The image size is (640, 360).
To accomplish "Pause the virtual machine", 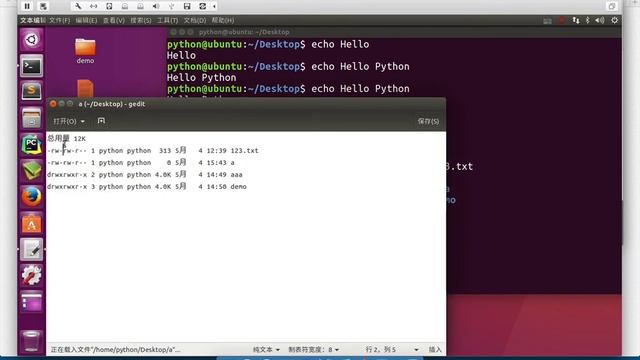I will click(27, 6).
